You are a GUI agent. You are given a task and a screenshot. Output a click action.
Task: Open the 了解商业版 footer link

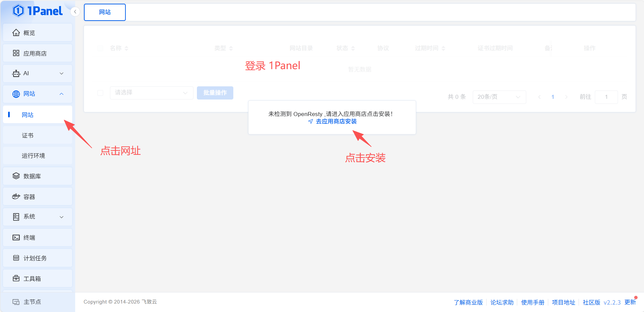tap(468, 302)
